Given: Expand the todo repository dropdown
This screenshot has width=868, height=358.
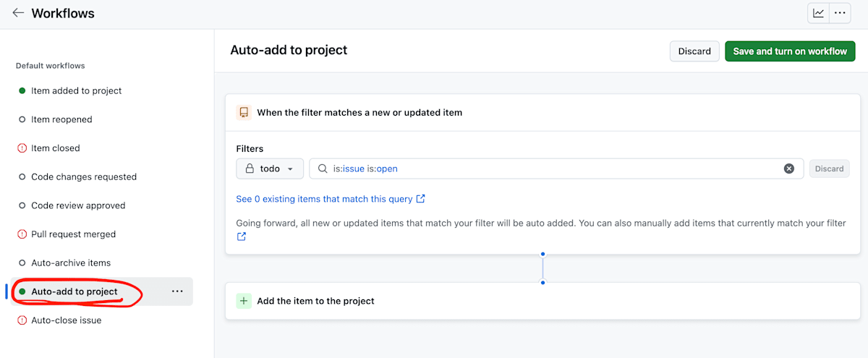Looking at the screenshot, I should [270, 169].
